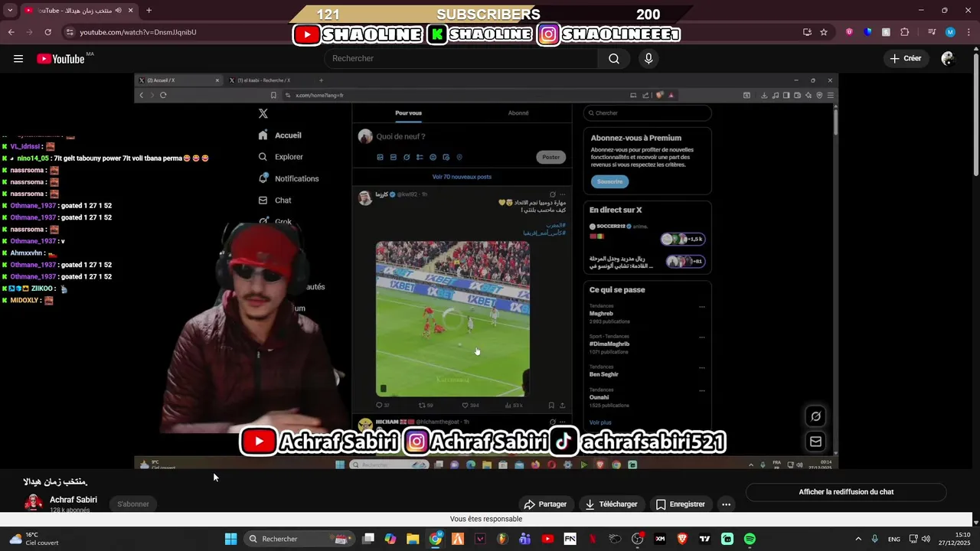
Task: Bookmark this page with the star icon
Action: (824, 32)
